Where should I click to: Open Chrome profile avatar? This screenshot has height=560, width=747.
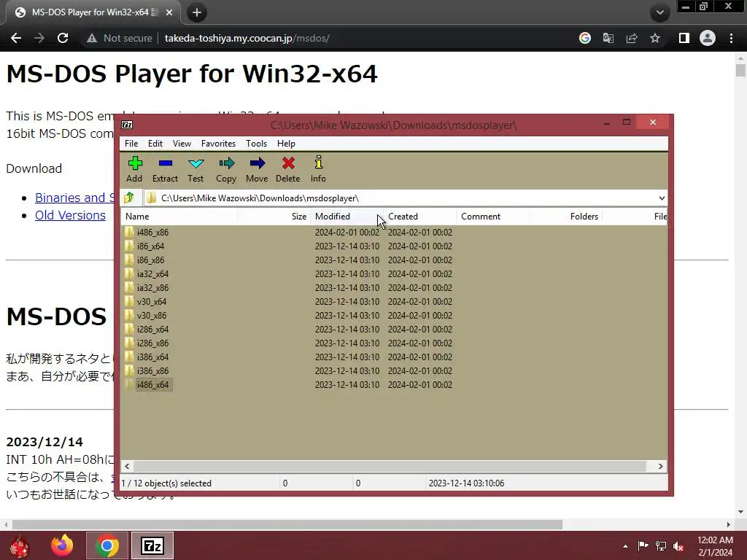[708, 38]
